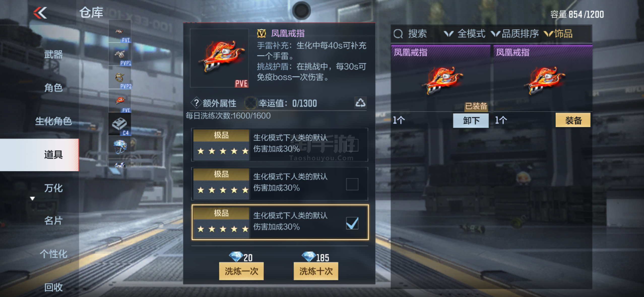
Task: Select the PVP1 accessory icon
Action: [120, 54]
